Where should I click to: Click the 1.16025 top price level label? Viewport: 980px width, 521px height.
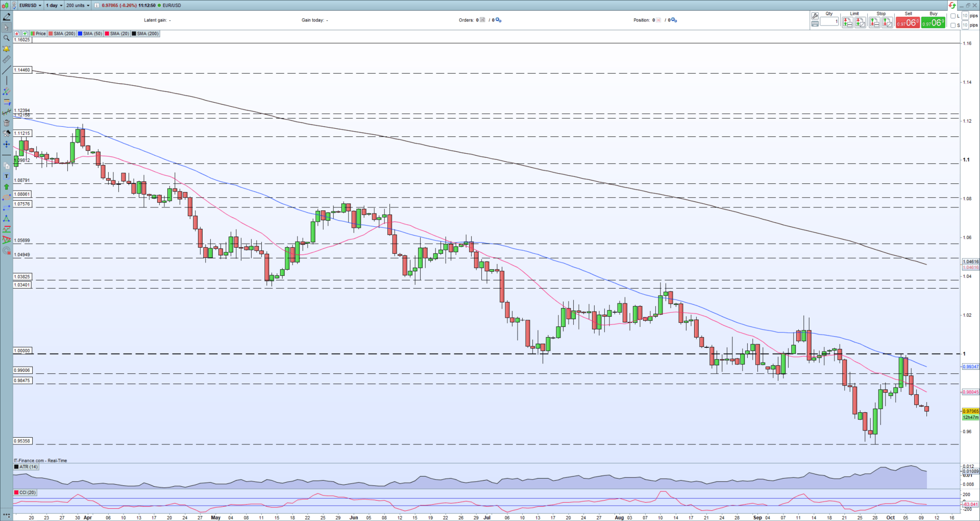coord(22,40)
